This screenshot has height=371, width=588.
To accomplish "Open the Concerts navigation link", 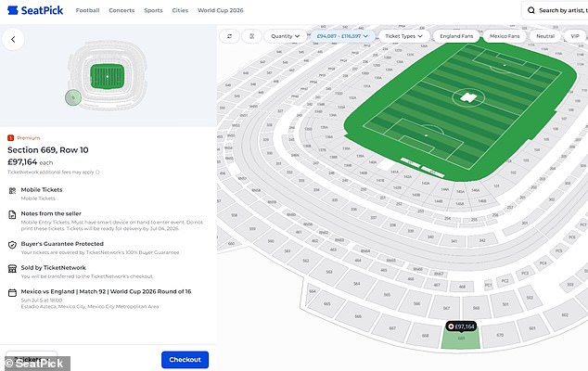I will point(121,10).
